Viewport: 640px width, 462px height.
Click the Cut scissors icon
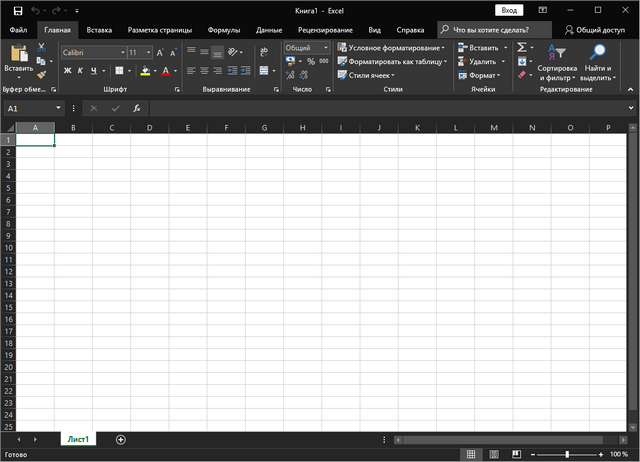click(x=42, y=47)
